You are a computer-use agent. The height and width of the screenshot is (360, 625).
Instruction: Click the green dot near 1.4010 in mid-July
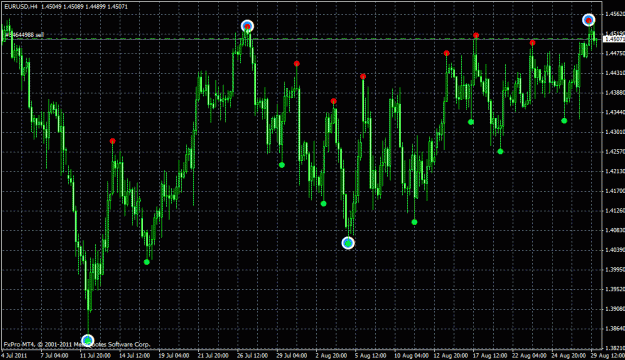point(147,262)
